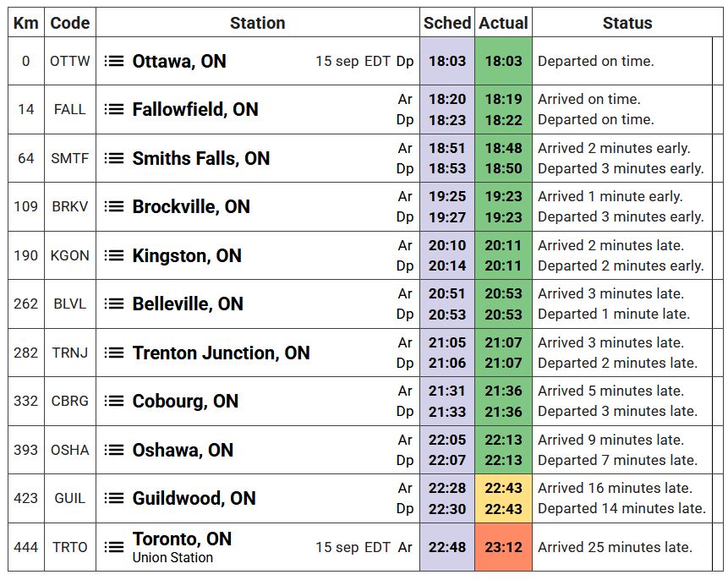Click the list icon next to Kingston
This screenshot has width=728, height=580.
coord(114,256)
